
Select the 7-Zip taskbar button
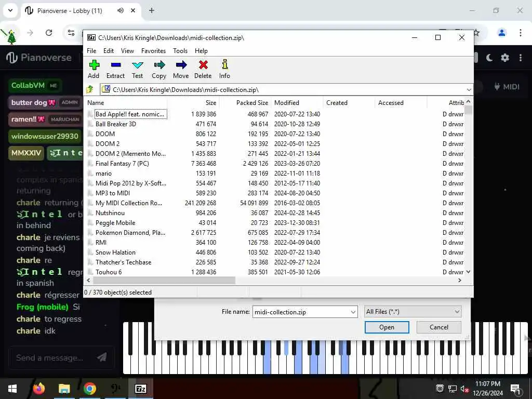(x=141, y=389)
